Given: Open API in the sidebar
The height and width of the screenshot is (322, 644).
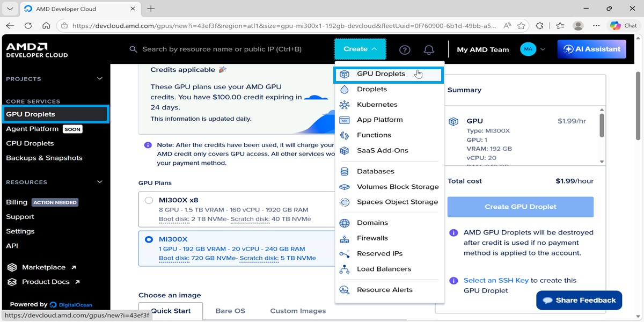Looking at the screenshot, I should click(12, 246).
